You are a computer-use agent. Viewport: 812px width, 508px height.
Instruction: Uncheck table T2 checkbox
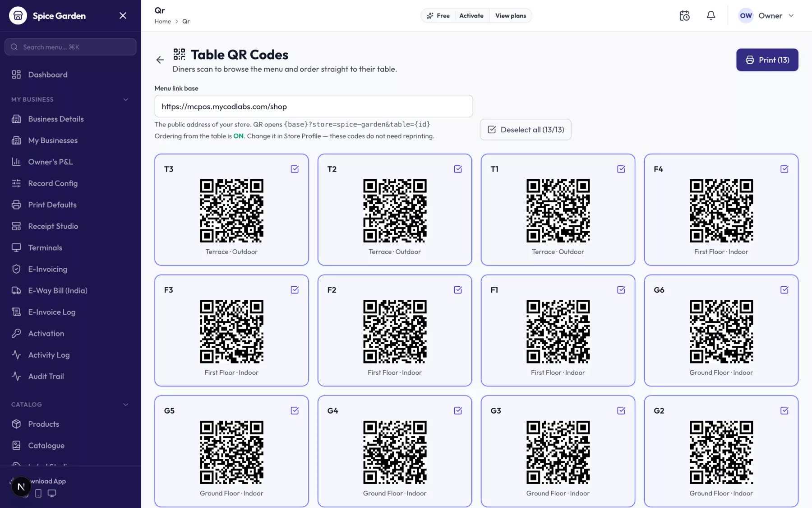[458, 169]
